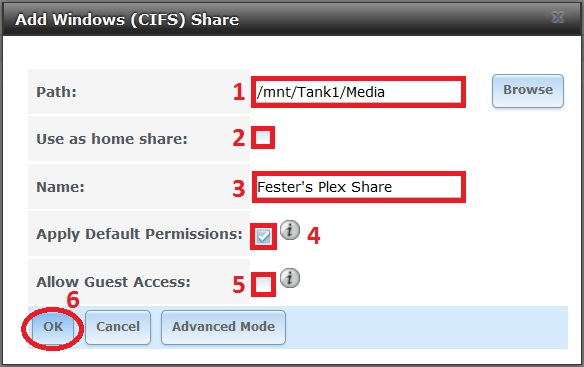Click the "Name:" label
This screenshot has width=584, height=367.
pos(60,187)
